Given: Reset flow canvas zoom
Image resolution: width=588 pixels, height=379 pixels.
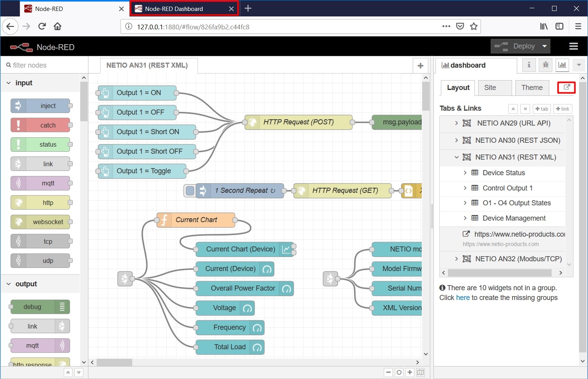Looking at the screenshot, I should coord(399,372).
